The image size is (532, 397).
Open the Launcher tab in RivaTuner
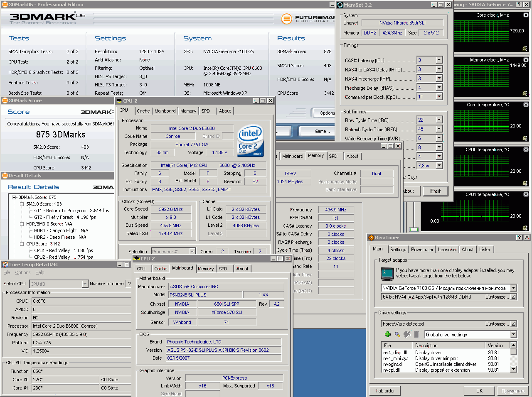coord(448,250)
